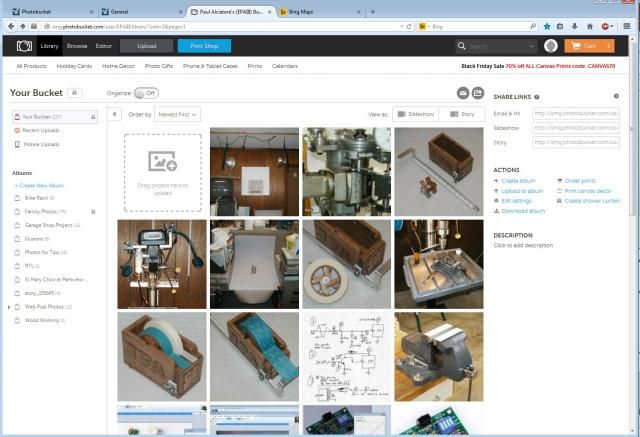Image resolution: width=640 pixels, height=437 pixels.
Task: Open Photo Gifts products
Action: (159, 66)
